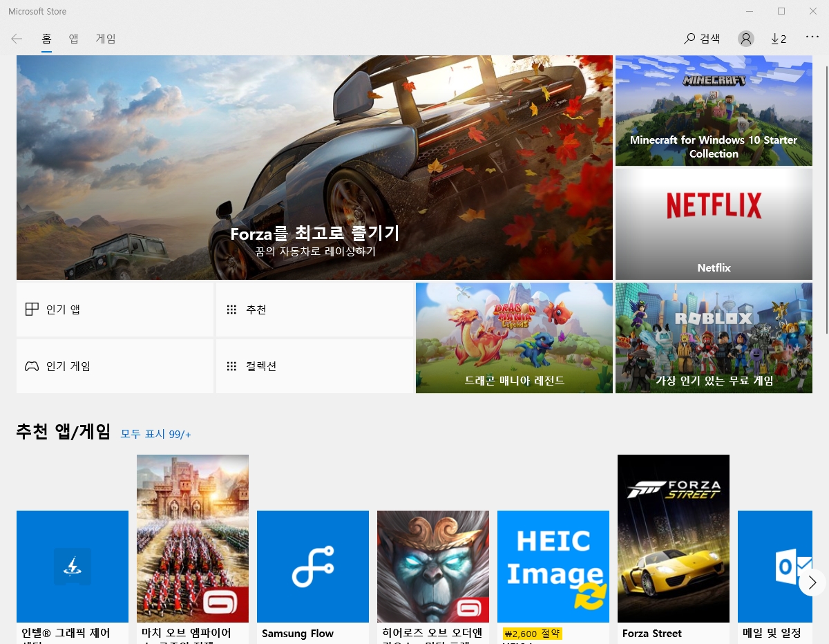Viewport: 829px width, 644px height.
Task: Open 인기 게임 category
Action: pos(115,366)
